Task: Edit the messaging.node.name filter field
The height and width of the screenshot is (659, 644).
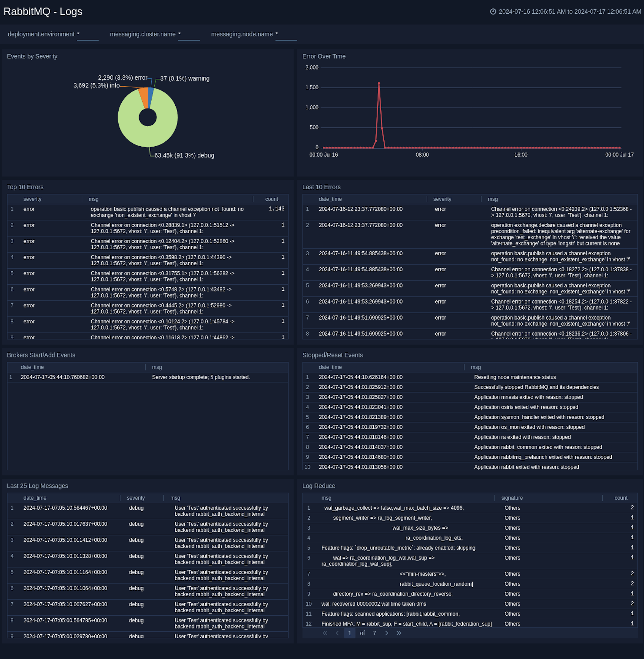Action: (286, 35)
